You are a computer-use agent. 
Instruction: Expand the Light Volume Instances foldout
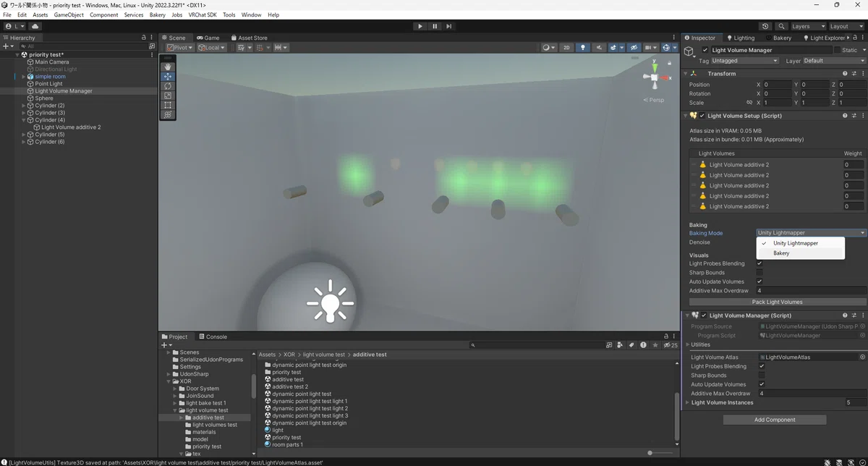688,402
